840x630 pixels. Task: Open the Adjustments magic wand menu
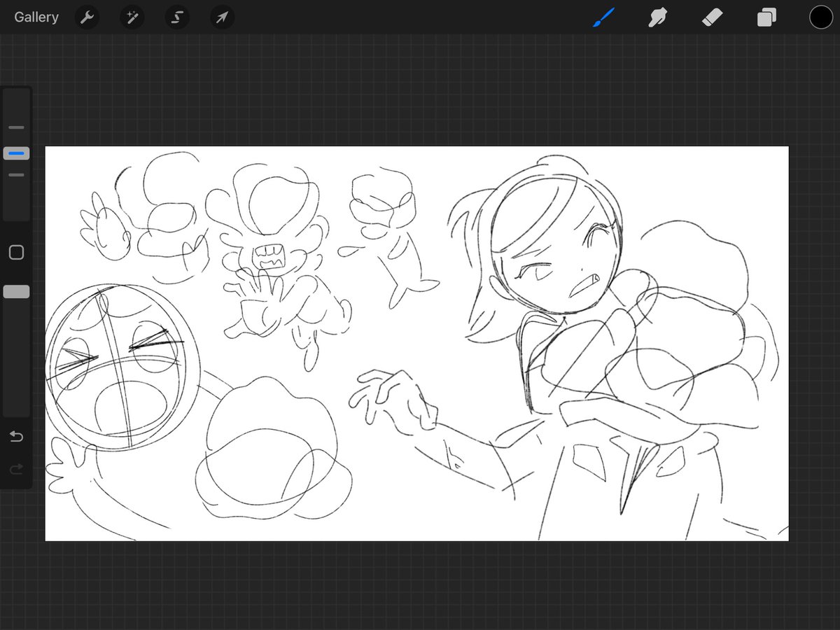coord(132,17)
